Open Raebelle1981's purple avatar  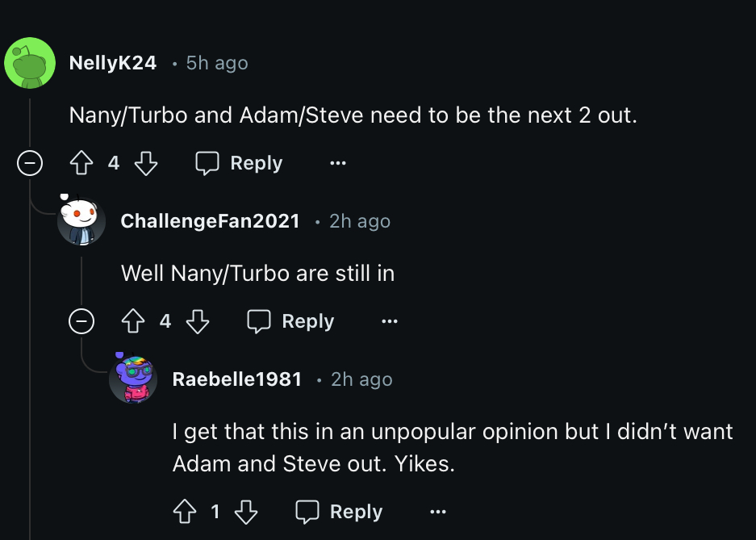pyautogui.click(x=133, y=379)
